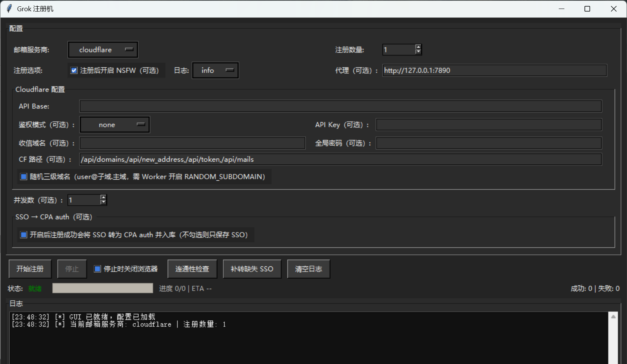This screenshot has height=364, width=627.
Task: Enable 随机三级域名 checkbox
Action: pyautogui.click(x=23, y=177)
